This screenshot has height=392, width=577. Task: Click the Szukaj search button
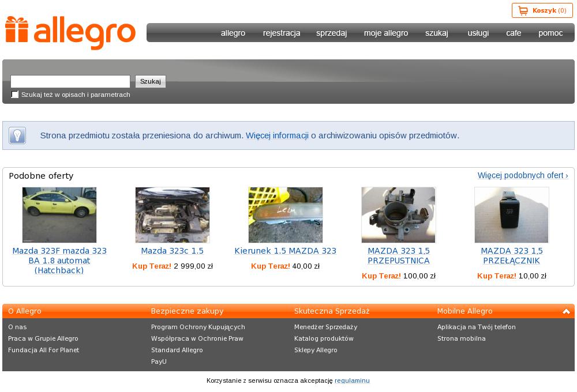[151, 81]
